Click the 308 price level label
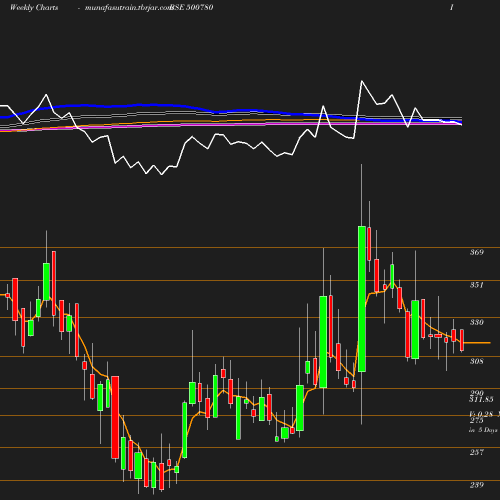The height and width of the screenshot is (500, 500). coord(477,361)
